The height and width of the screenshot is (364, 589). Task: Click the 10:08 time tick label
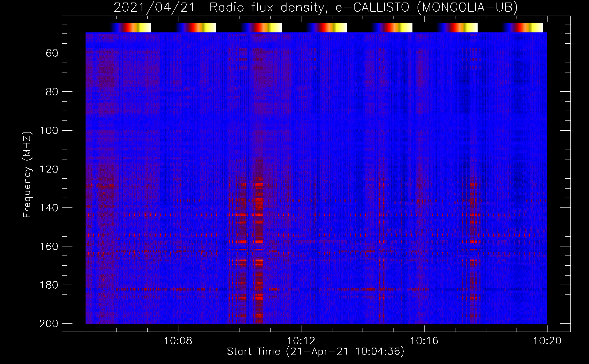(x=178, y=341)
